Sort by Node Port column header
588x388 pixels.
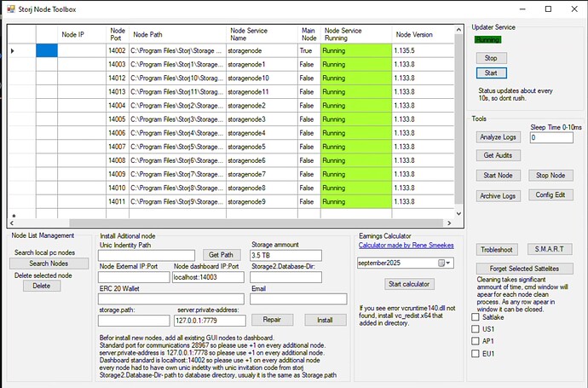[x=118, y=34]
